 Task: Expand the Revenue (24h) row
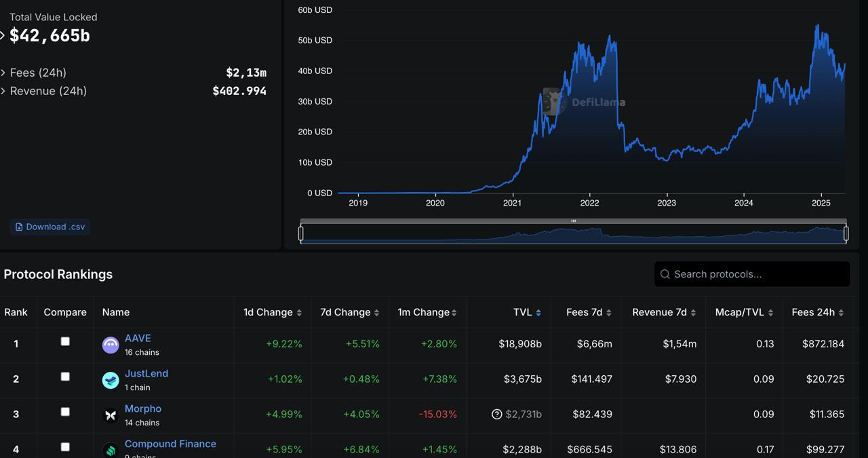(x=3, y=91)
